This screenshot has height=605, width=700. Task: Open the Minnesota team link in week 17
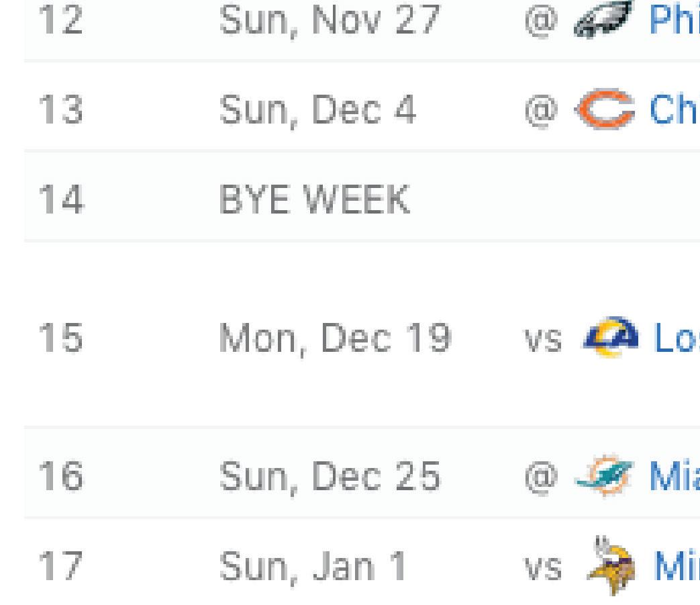[x=677, y=566]
